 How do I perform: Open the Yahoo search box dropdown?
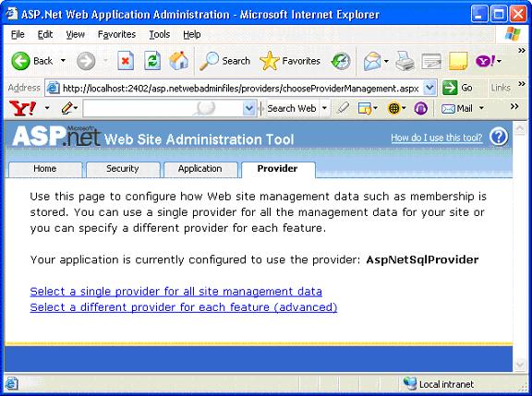(249, 109)
